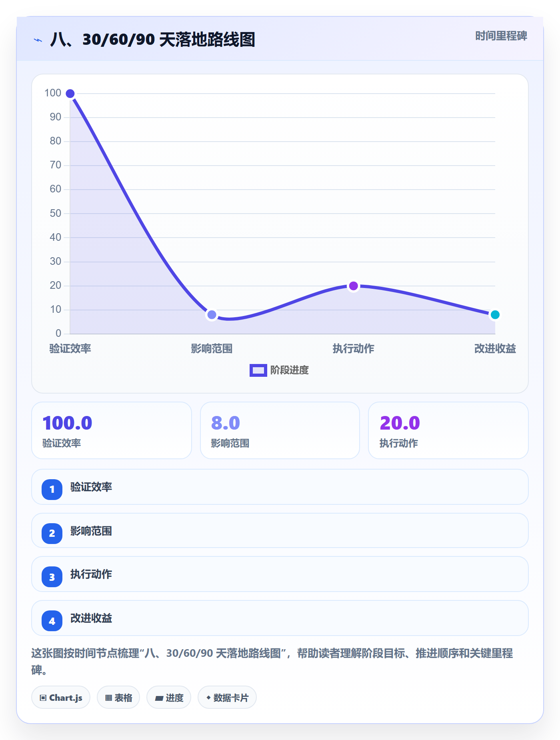Click the chart data point above 影响范围
The width and height of the screenshot is (560, 740).
click(x=212, y=315)
